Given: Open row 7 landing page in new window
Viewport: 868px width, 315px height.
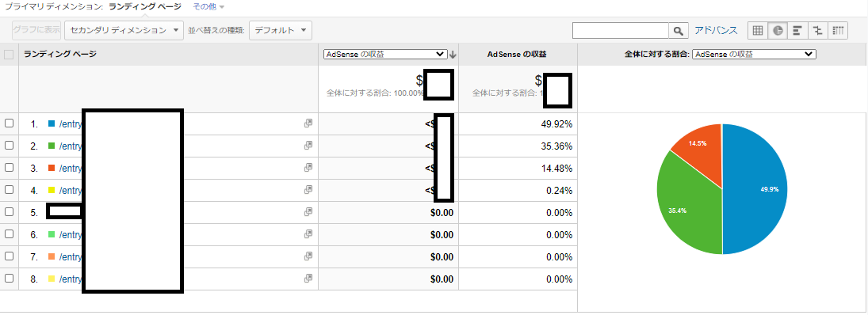Looking at the screenshot, I should pos(308,256).
